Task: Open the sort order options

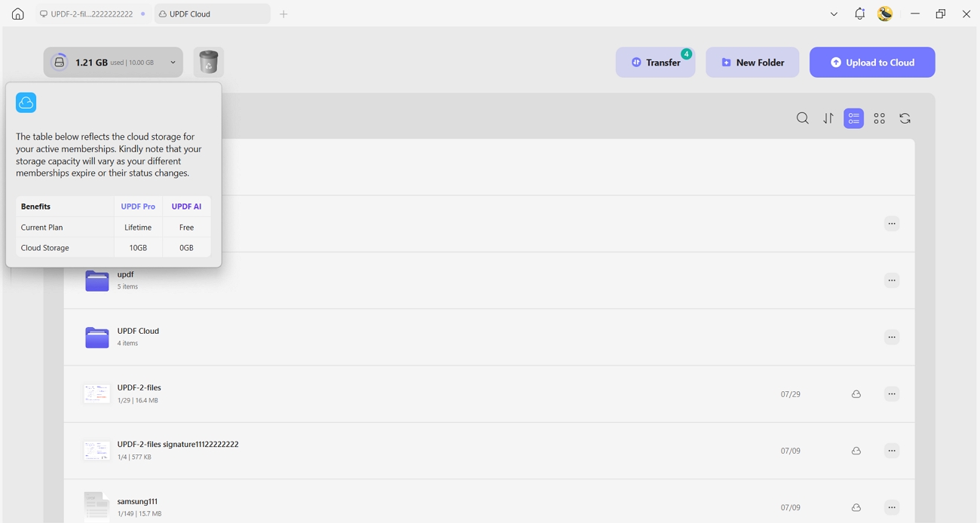Action: click(x=828, y=118)
